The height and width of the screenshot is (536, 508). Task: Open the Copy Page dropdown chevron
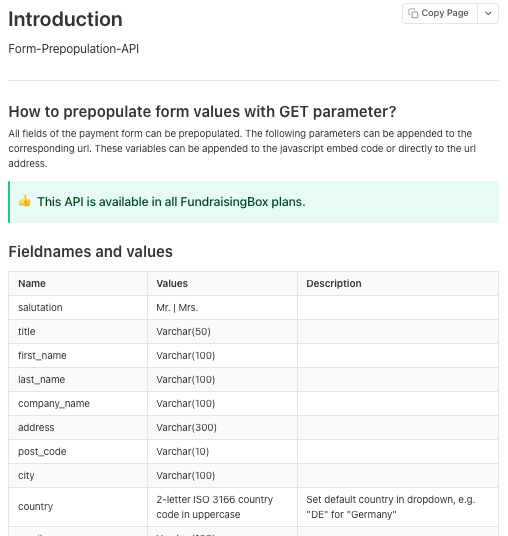pos(488,13)
